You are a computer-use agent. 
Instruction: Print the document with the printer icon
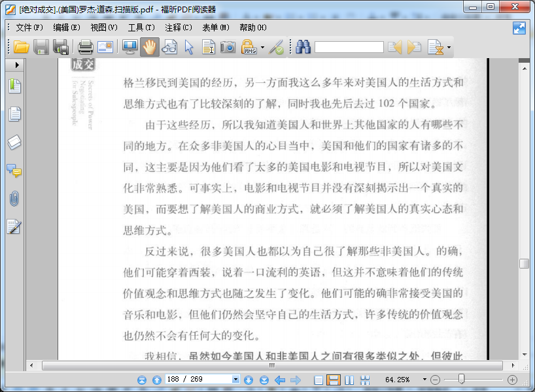pyautogui.click(x=85, y=47)
